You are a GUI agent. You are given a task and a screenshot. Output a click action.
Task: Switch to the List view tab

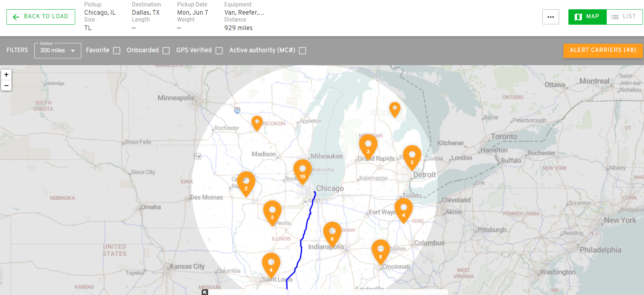[x=624, y=17]
